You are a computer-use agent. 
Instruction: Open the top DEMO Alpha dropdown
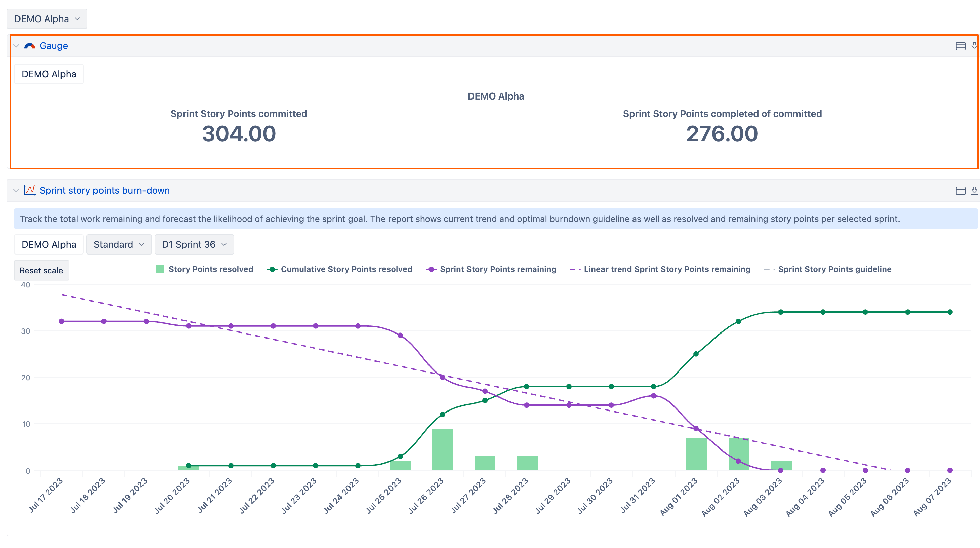pos(47,19)
